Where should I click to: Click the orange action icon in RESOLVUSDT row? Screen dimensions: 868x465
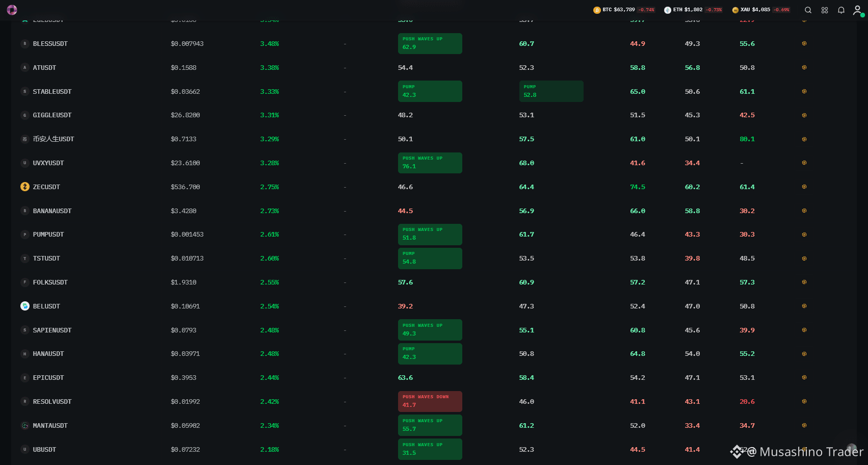pyautogui.click(x=804, y=401)
